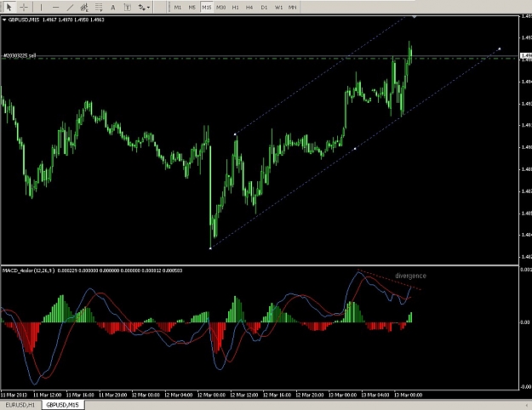
Task: Select the text 'A' tool
Action: [113, 7]
